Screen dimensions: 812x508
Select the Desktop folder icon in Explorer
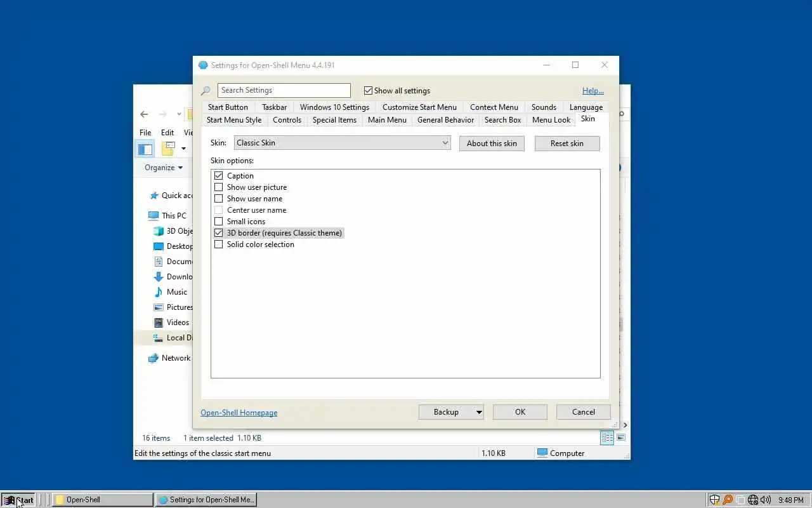pyautogui.click(x=159, y=246)
